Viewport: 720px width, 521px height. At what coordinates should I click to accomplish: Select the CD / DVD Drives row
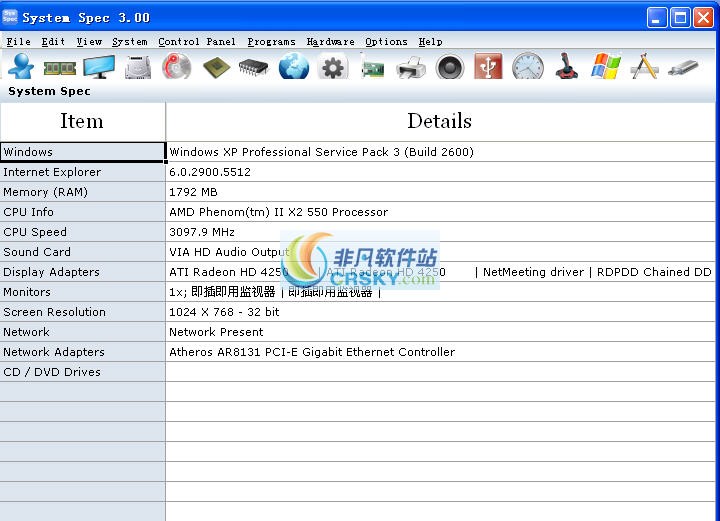(83, 372)
